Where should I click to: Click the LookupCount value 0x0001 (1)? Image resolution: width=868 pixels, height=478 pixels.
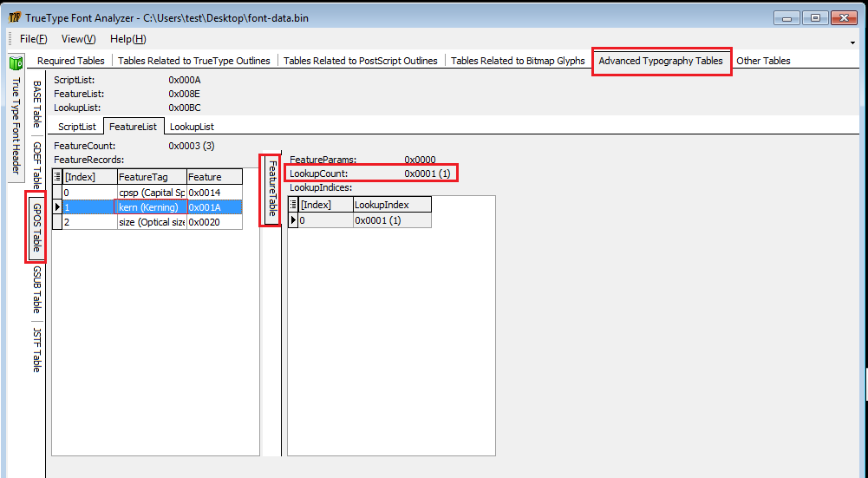tap(427, 174)
